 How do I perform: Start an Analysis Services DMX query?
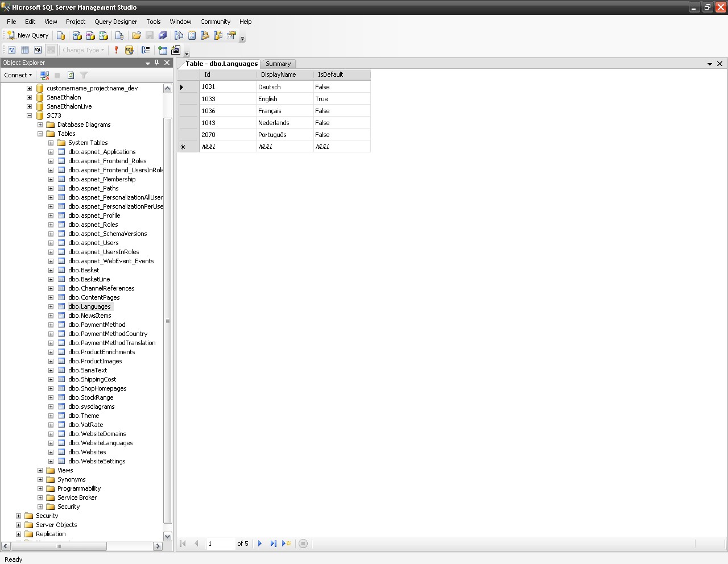pos(90,35)
